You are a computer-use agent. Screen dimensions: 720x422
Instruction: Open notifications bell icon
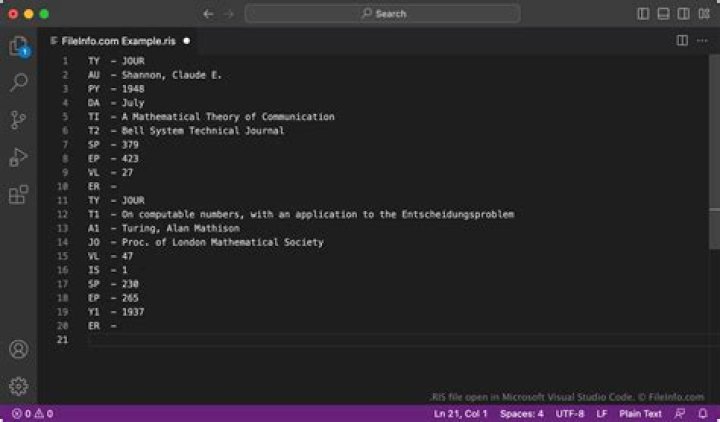tap(703, 414)
